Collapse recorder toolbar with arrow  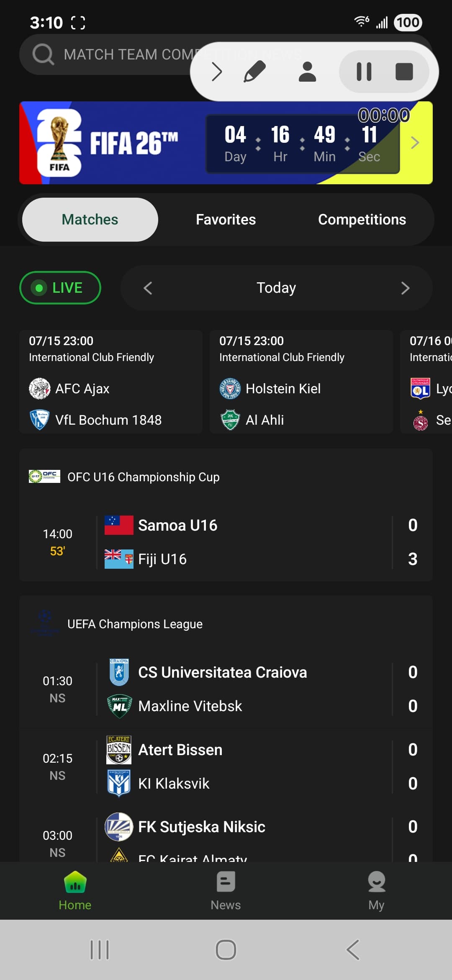[216, 72]
